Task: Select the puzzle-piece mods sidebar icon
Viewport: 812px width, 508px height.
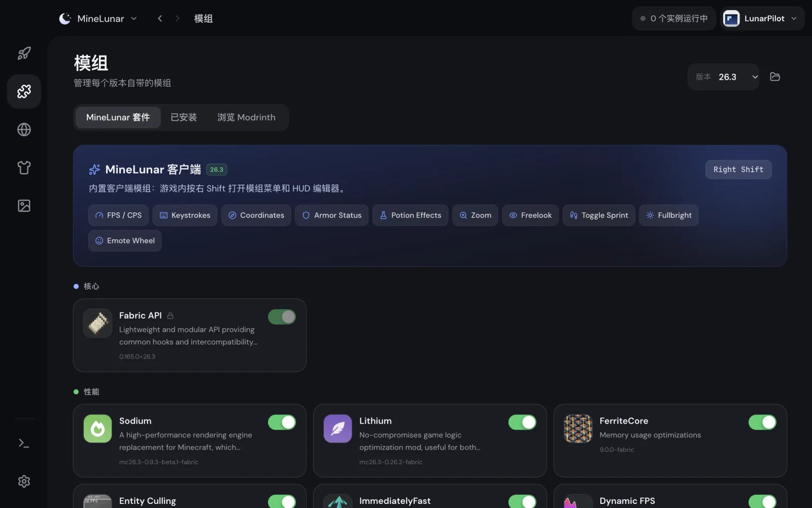Action: tap(24, 91)
